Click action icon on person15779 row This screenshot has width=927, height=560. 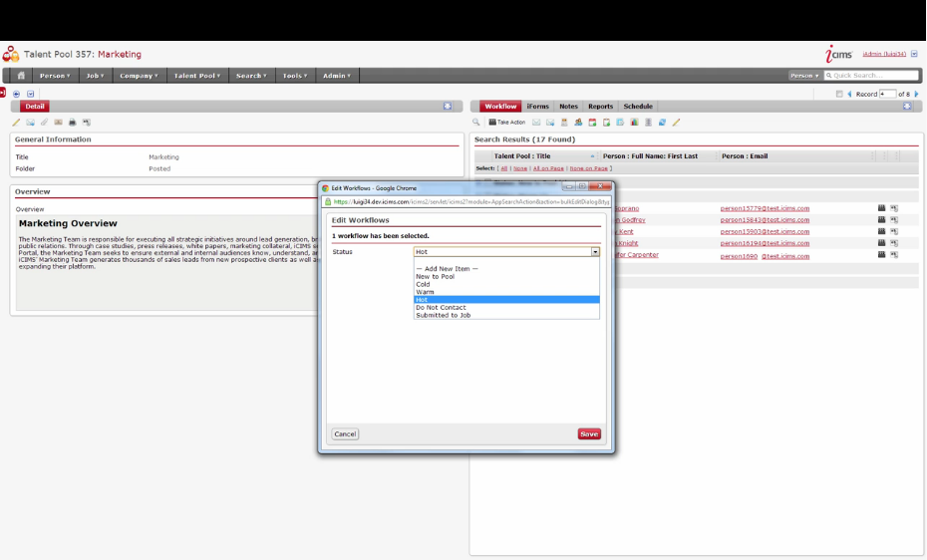tap(881, 208)
